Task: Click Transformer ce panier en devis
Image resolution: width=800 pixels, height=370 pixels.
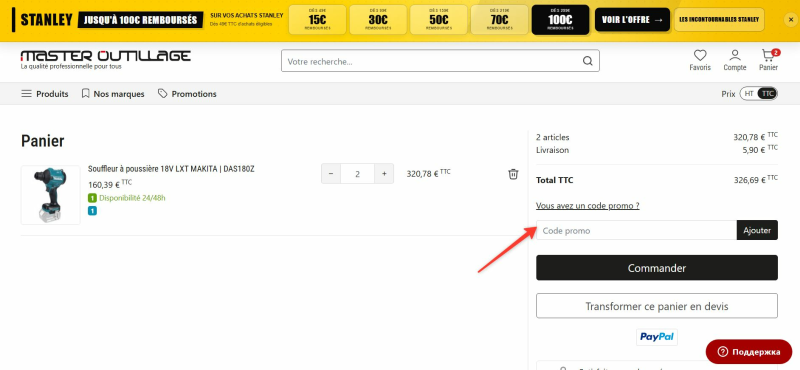Action: (657, 306)
